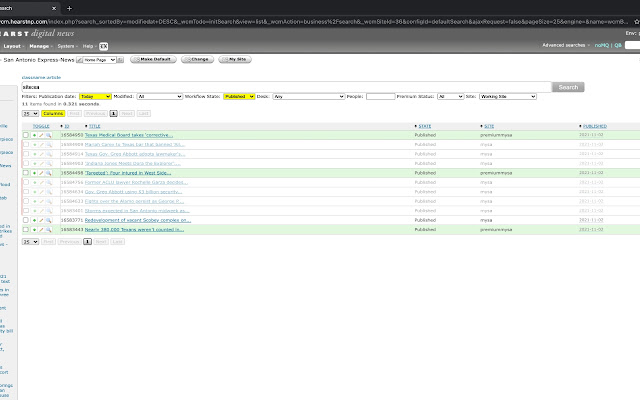Sort results by the TITLE column header
Image resolution: width=640 pixels, height=400 pixels.
pyautogui.click(x=94, y=127)
